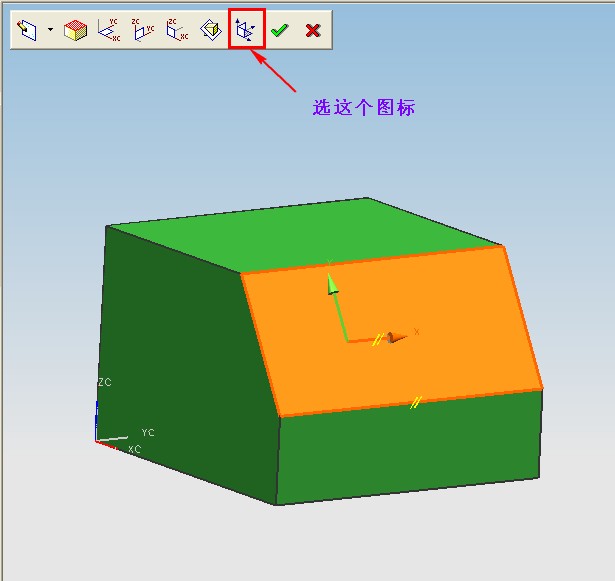Click the XC axis label of WCS
The height and width of the screenshot is (581, 615).
(x=135, y=449)
